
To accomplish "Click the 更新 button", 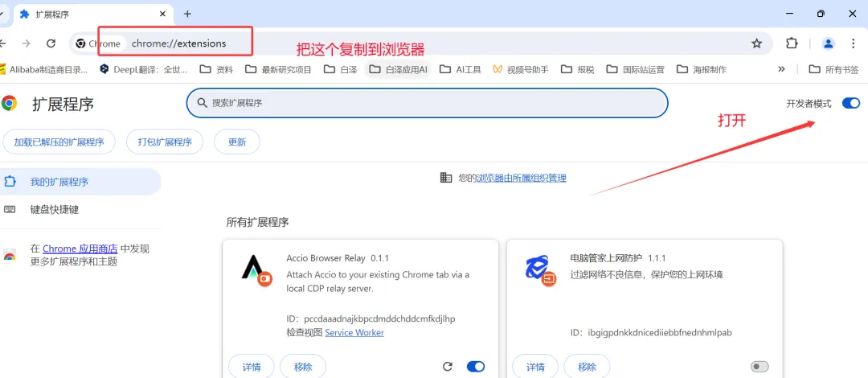I will [x=237, y=142].
